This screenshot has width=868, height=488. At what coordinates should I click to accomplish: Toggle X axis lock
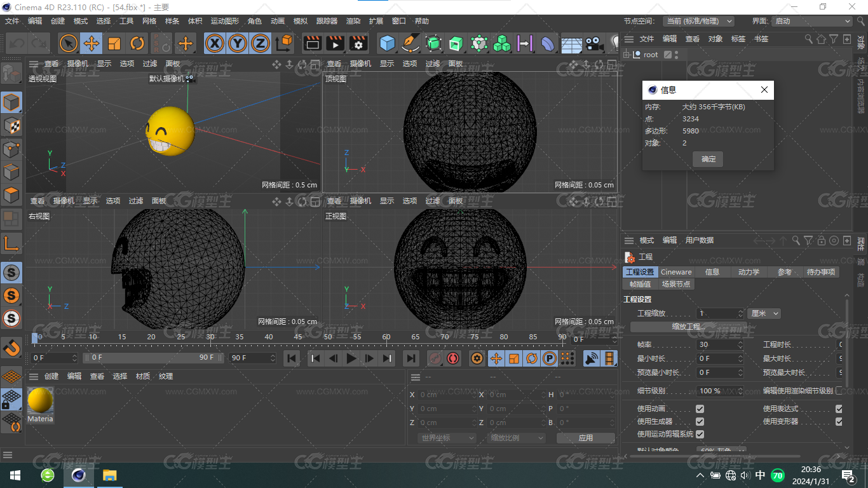coord(215,43)
